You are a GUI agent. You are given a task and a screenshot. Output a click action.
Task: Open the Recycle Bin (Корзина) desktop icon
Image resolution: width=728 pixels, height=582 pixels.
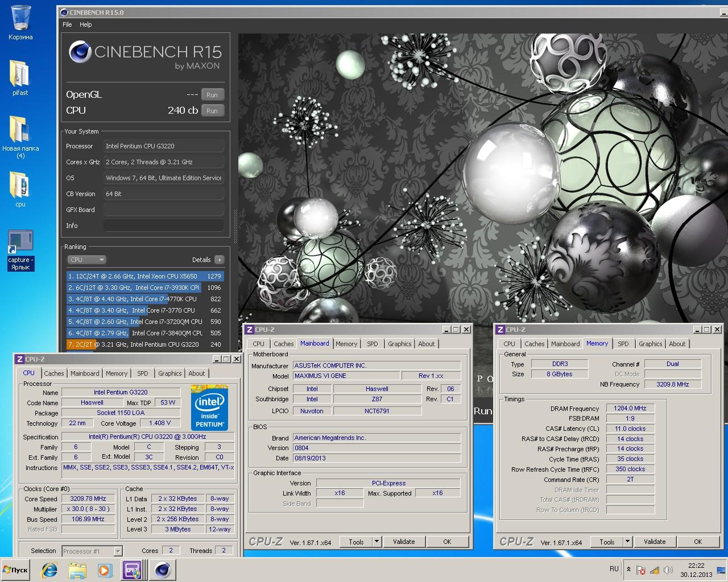(20, 23)
